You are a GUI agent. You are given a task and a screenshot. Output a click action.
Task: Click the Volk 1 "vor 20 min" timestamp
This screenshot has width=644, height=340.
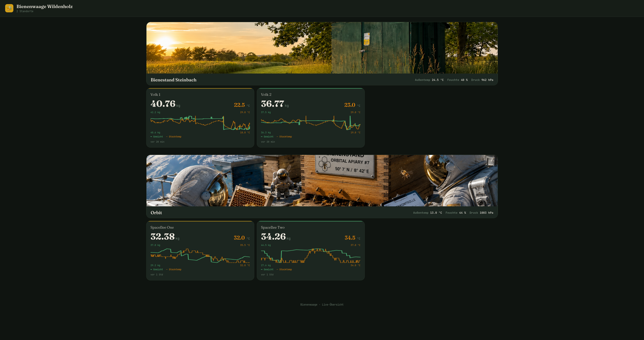(x=157, y=142)
